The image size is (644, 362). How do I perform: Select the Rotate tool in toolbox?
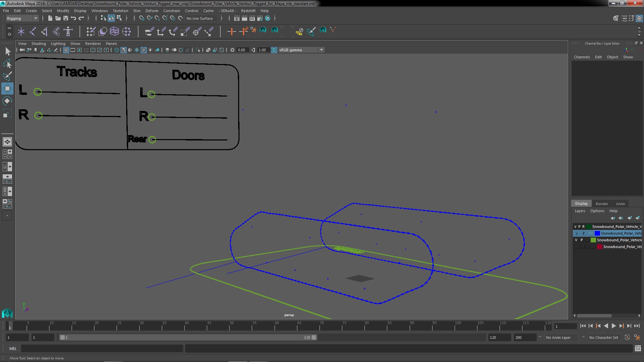7,101
